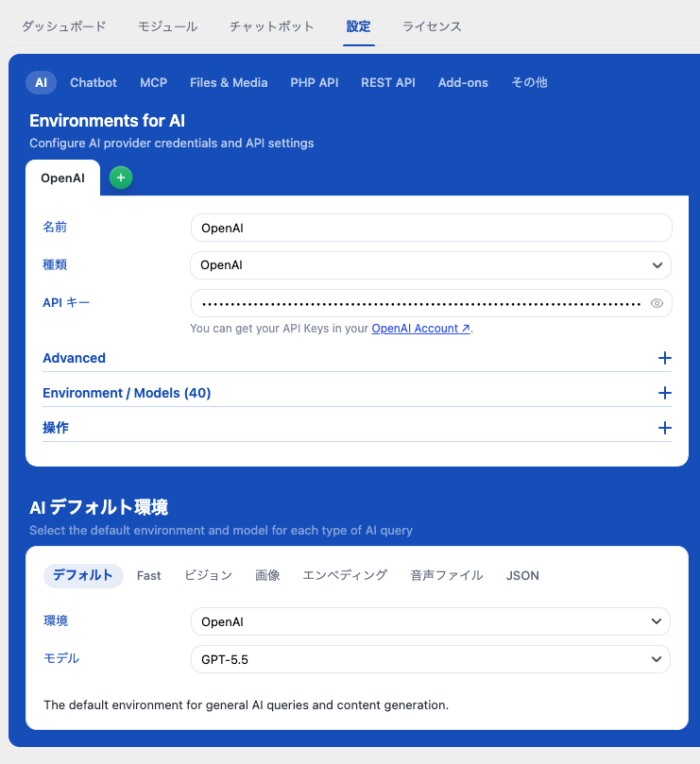Click the 操作 section header
Image resolution: width=700 pixels, height=764 pixels.
click(x=357, y=428)
